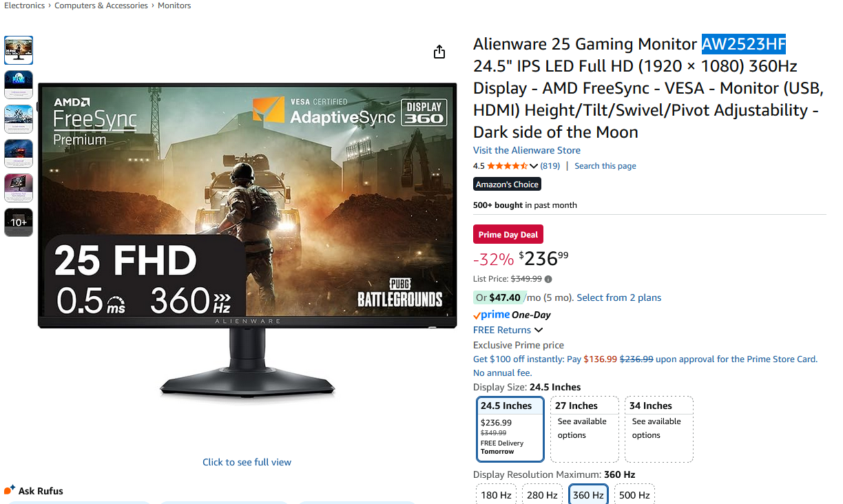Open Select from 2 plans link
Screen dimensions: 843x504
tap(619, 297)
